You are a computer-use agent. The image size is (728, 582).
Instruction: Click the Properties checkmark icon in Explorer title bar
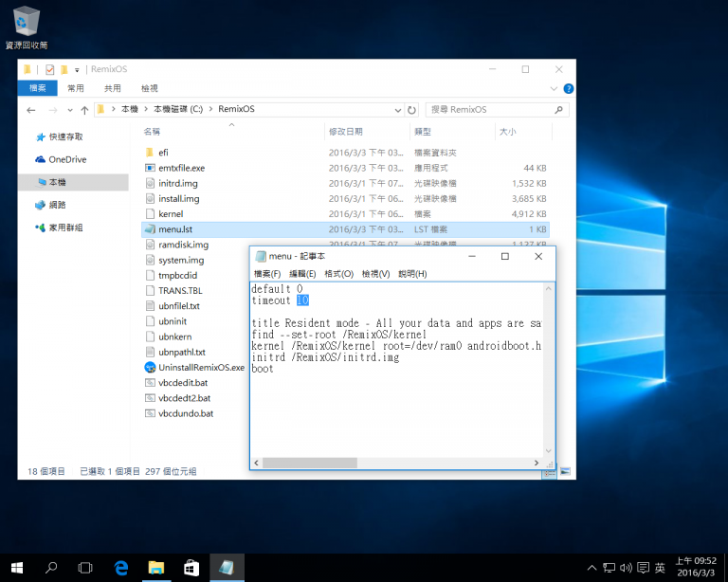tap(49, 69)
